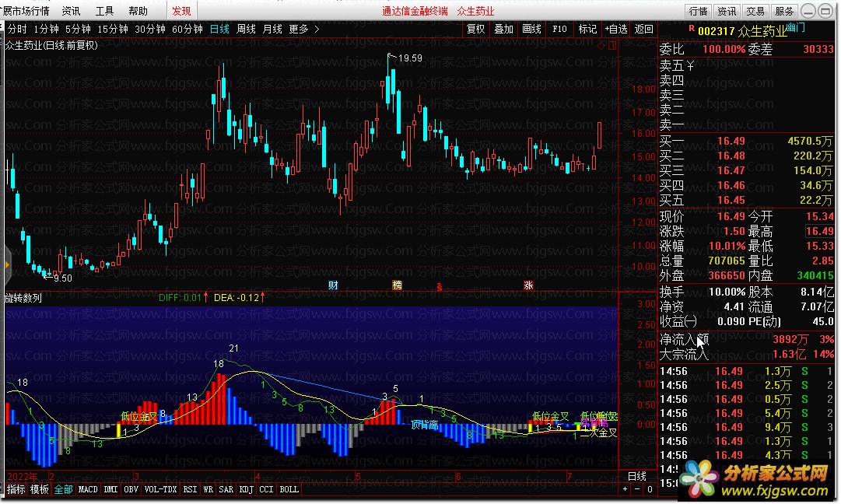
Task: Select the 日线 daily chart period
Action: pyautogui.click(x=219, y=29)
